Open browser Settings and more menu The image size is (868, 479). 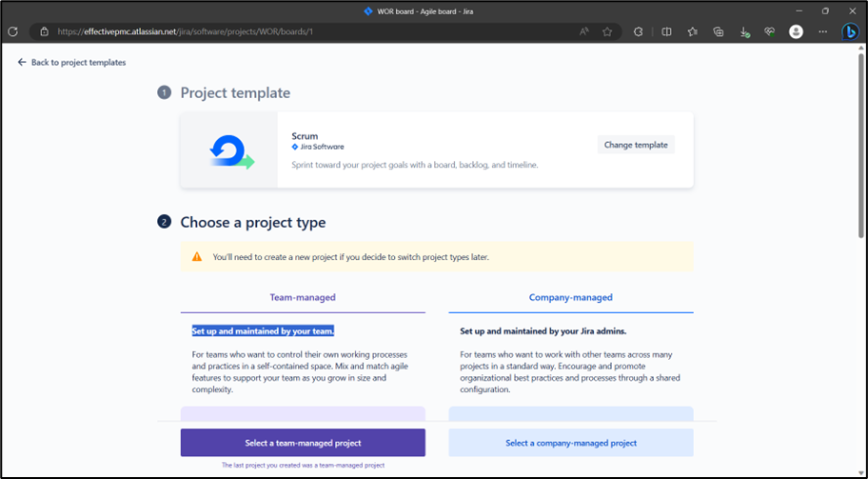point(823,31)
